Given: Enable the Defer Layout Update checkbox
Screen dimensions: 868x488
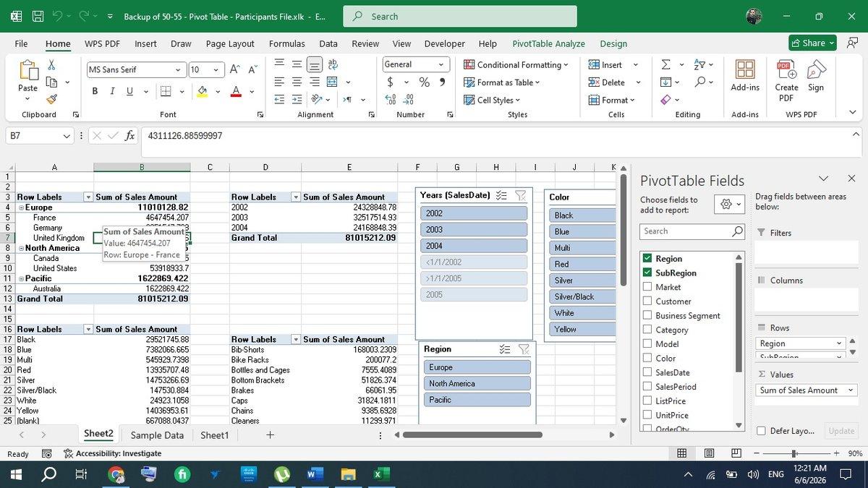Looking at the screenshot, I should pos(761,431).
